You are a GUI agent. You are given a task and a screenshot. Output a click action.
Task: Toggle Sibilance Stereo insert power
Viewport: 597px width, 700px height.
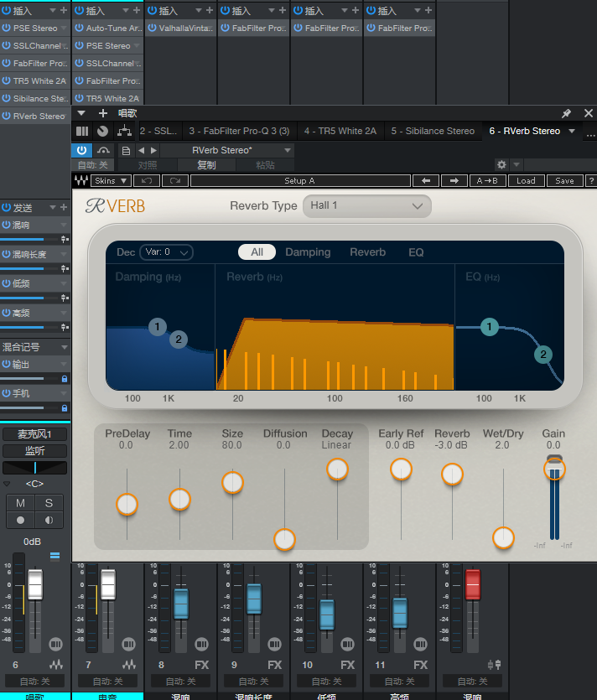[6, 98]
